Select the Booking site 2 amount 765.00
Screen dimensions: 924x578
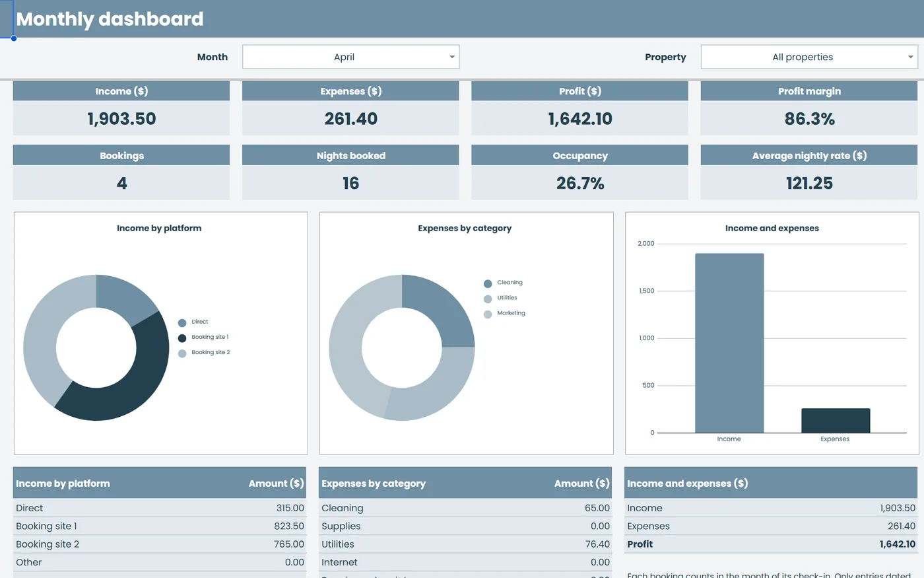pos(289,544)
